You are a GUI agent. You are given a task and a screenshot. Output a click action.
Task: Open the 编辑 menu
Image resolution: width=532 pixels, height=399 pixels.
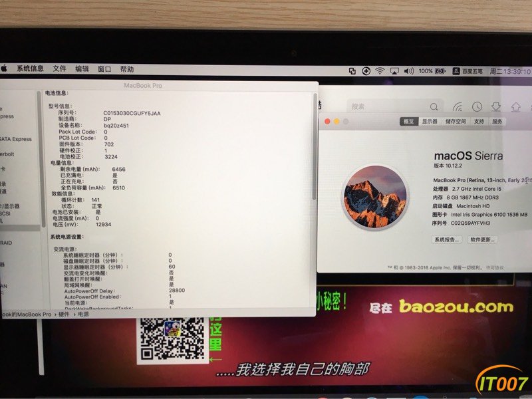pyautogui.click(x=82, y=69)
